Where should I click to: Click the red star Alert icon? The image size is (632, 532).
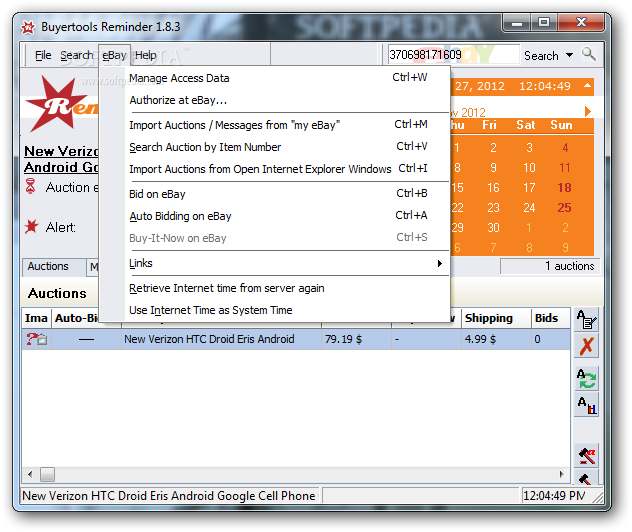[31, 227]
